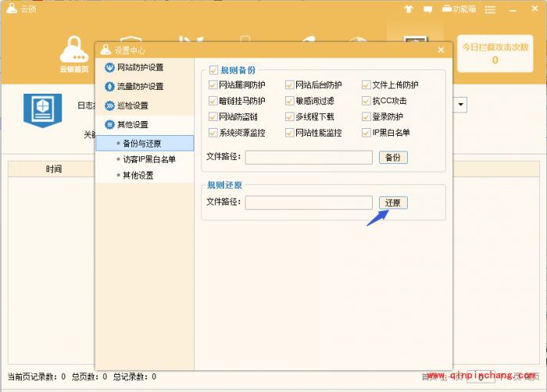Click the 备份 button
The height and width of the screenshot is (392, 547).
coord(393,157)
